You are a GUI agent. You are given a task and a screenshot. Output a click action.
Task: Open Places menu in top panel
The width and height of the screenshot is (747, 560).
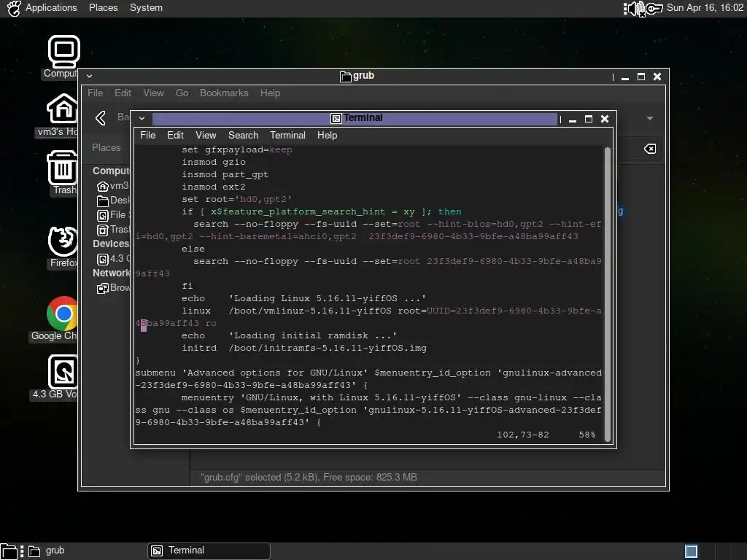pos(104,7)
